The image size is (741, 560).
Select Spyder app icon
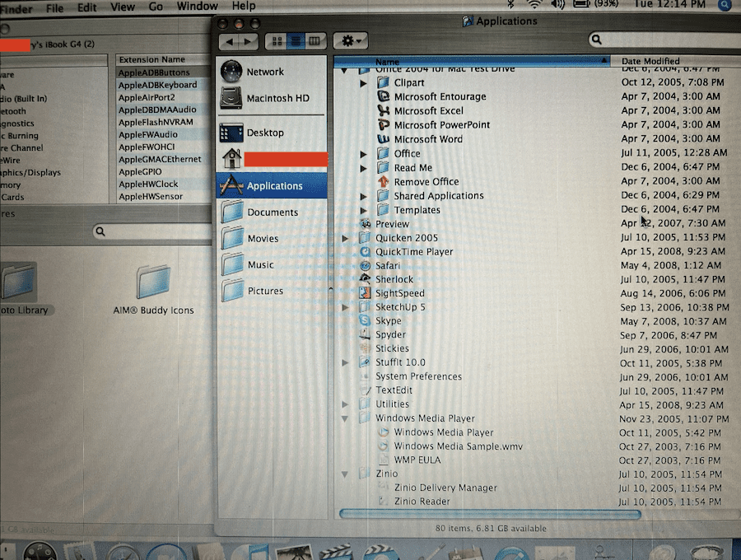[365, 334]
